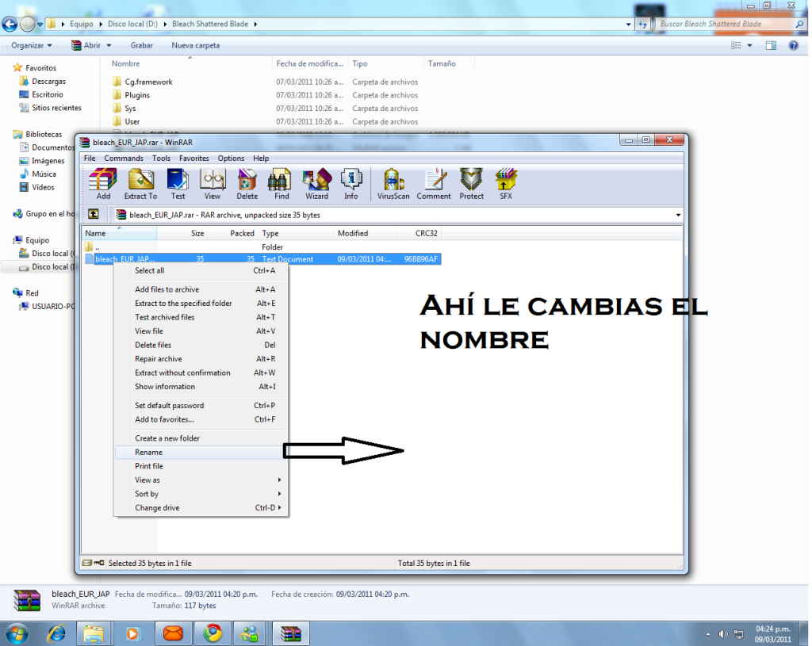Expand the Abrir dropdown arrow
Viewport: 812px width, 646px height.
109,45
